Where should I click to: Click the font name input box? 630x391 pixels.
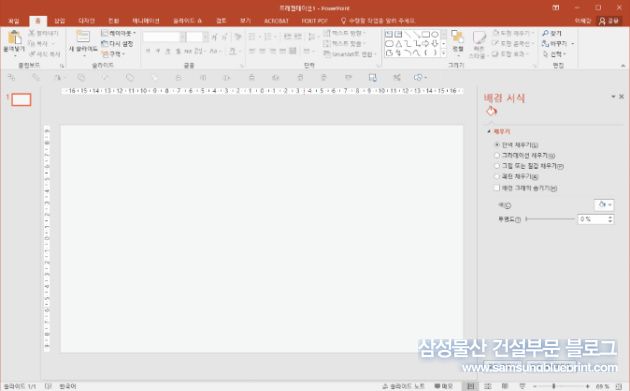162,37
